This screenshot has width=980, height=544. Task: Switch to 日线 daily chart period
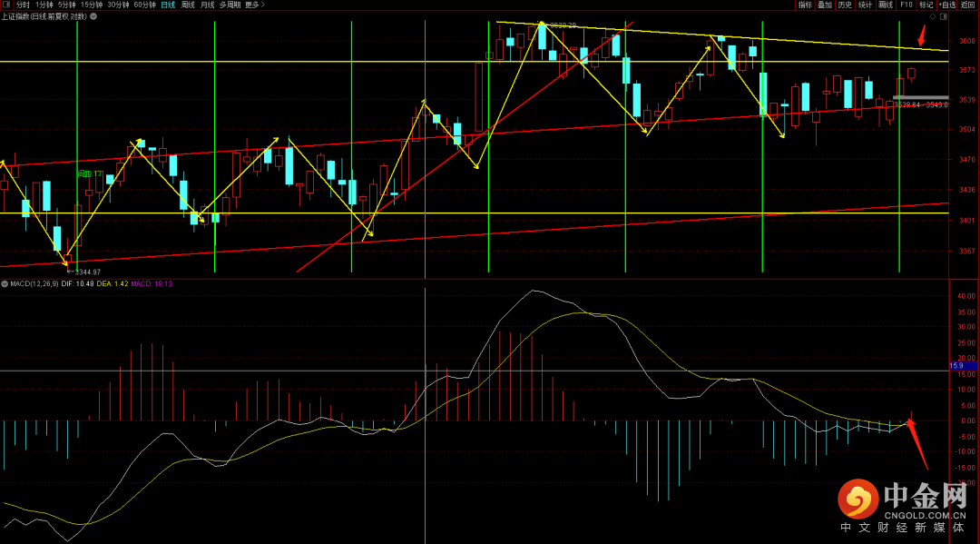(x=168, y=5)
